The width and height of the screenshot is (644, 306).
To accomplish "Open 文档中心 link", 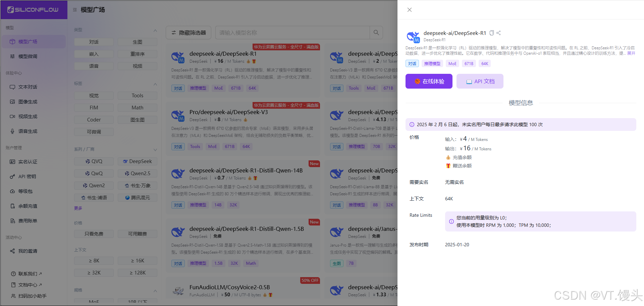I will point(27,285).
